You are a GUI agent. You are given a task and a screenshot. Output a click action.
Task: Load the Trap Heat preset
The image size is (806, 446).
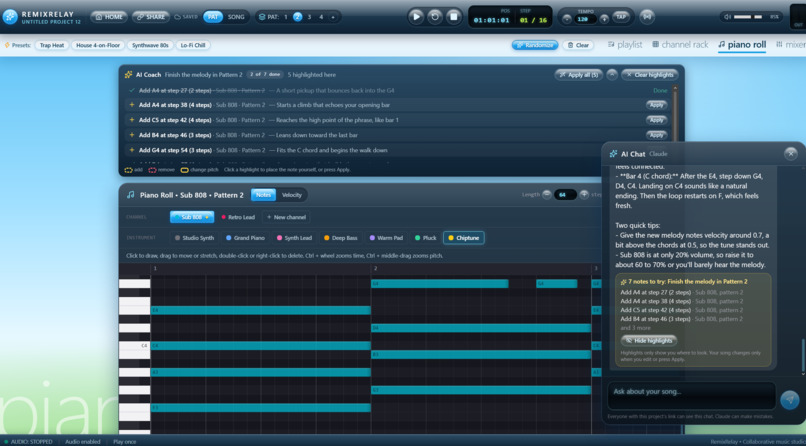(x=52, y=45)
